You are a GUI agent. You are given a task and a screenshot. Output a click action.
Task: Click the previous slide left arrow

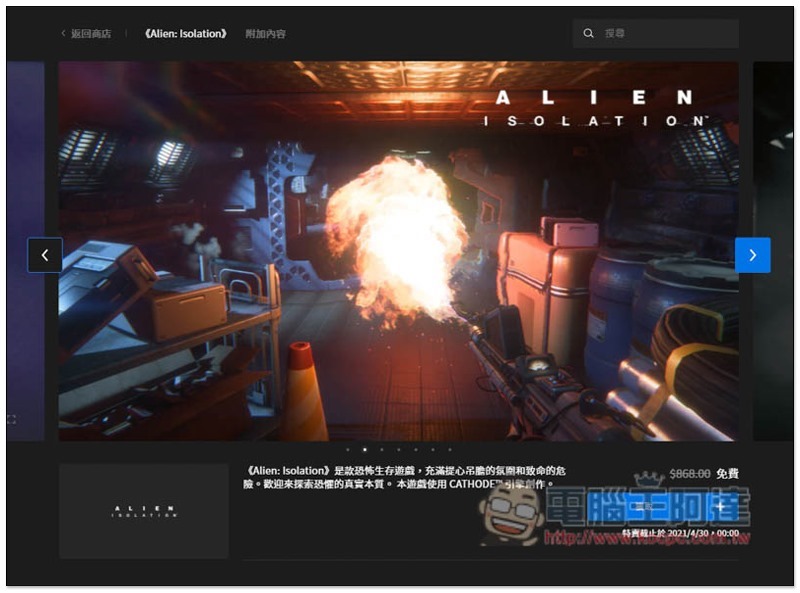point(45,255)
